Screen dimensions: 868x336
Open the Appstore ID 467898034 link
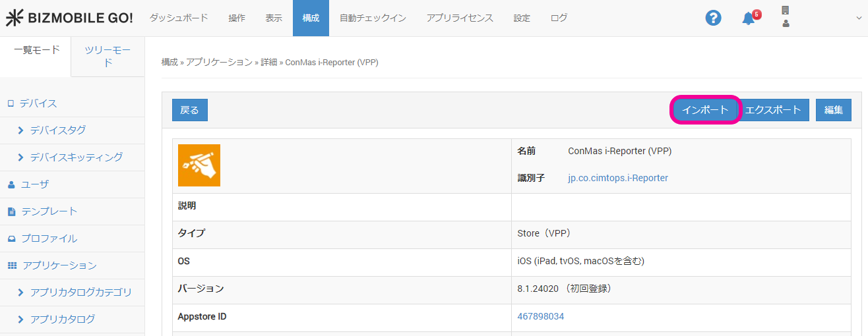[541, 317]
